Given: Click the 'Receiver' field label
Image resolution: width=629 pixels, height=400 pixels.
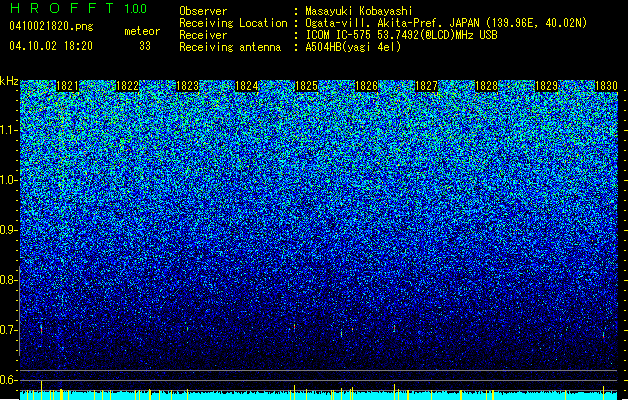Looking at the screenshot, I should click(203, 35).
